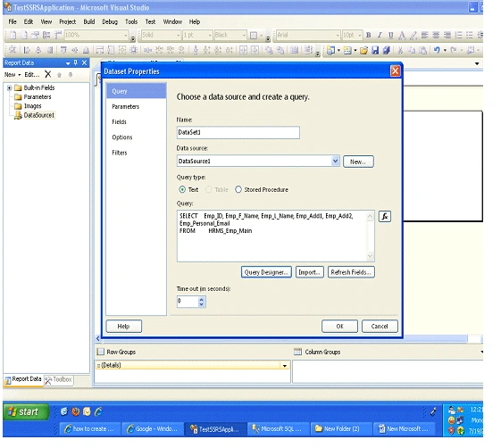The width and height of the screenshot is (501, 448).
Task: Open the Data source dropdown arrow
Action: pos(335,162)
